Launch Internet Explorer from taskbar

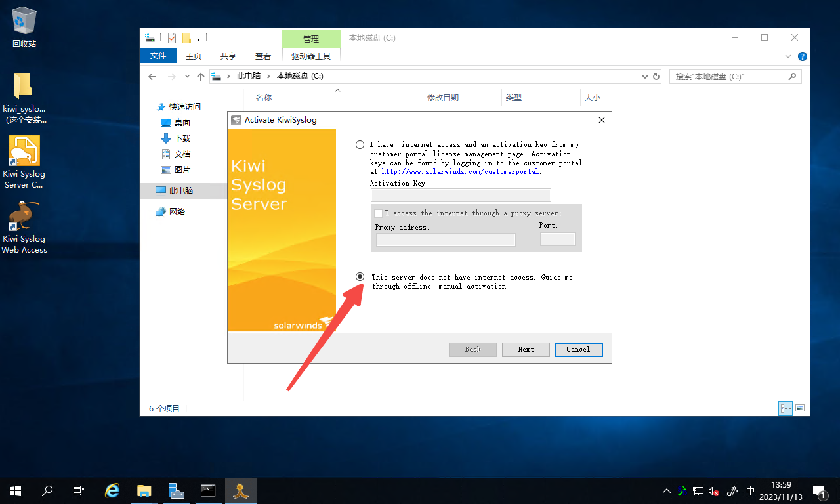[113, 490]
